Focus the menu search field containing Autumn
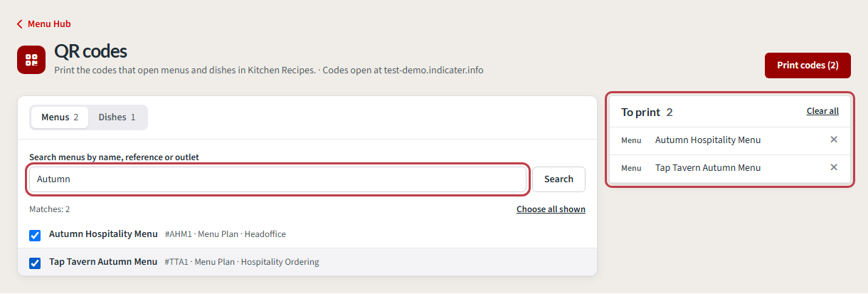Viewport: 868px width, 294px height. click(278, 179)
